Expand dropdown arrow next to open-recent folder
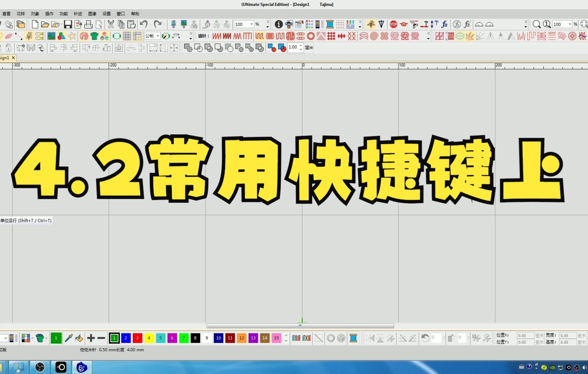 [x=62, y=24]
